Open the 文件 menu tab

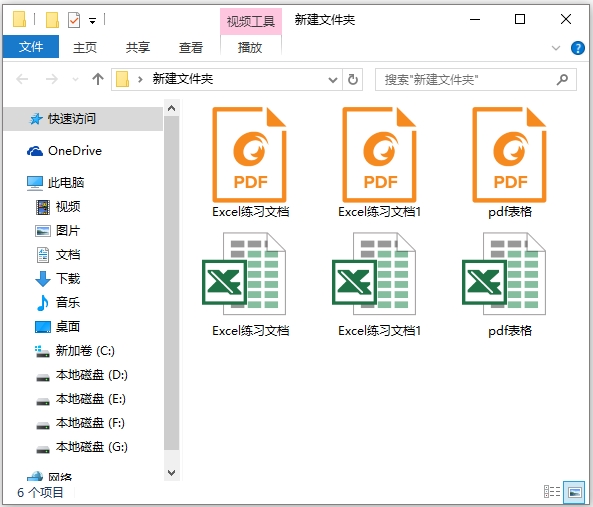(x=31, y=47)
